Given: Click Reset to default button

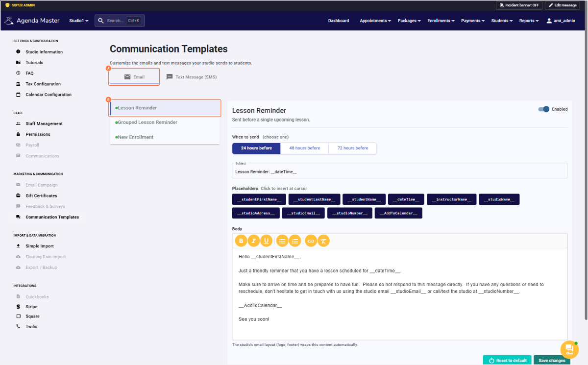Looking at the screenshot, I should (x=507, y=360).
